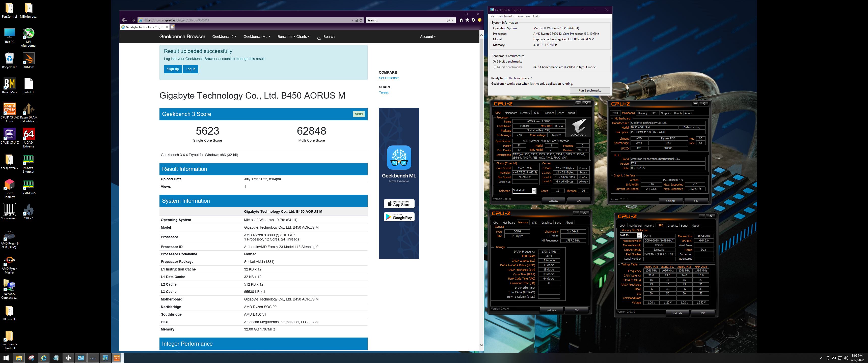Screen dimensions: 868x363
Task: Open Internet Explorer Tools gear
Action: tap(473, 20)
